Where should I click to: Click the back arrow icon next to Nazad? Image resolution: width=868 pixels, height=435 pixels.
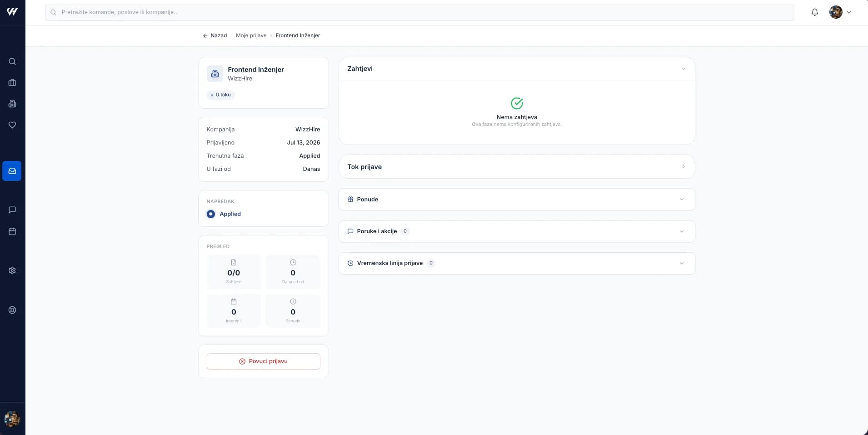[205, 35]
